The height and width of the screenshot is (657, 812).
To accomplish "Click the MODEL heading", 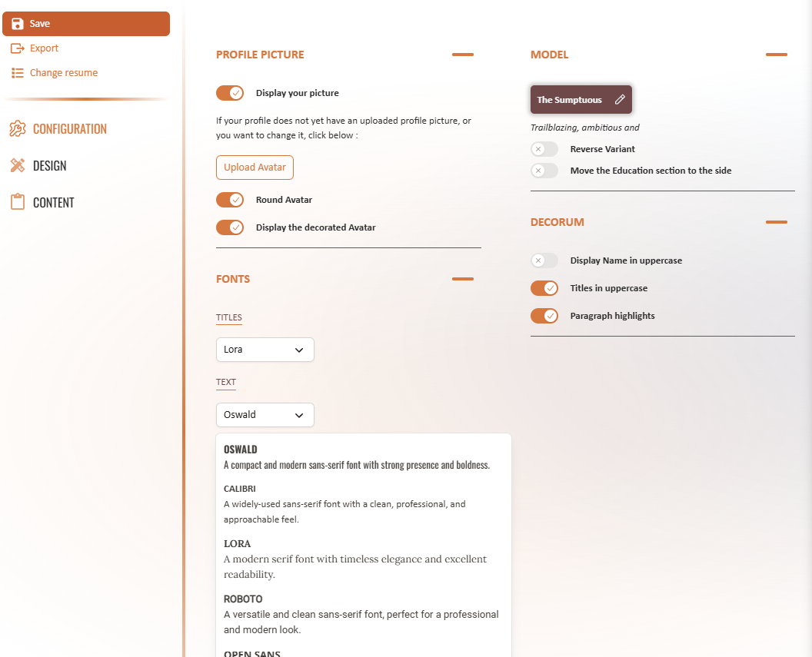I will 550,55.
